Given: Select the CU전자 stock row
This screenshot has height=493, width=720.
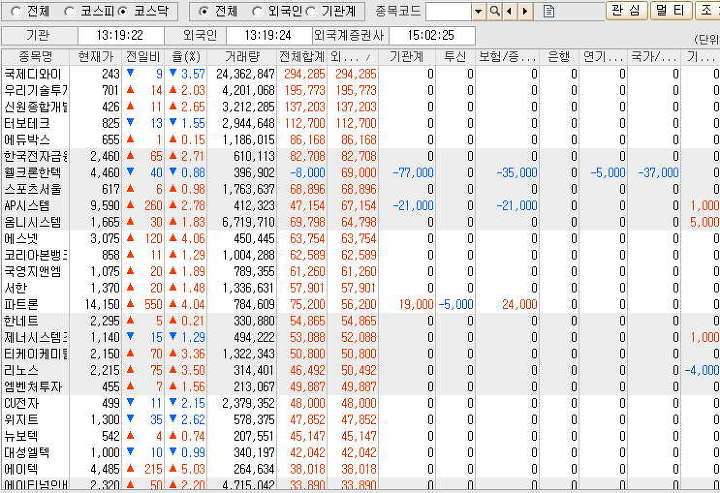Looking at the screenshot, I should [360, 403].
